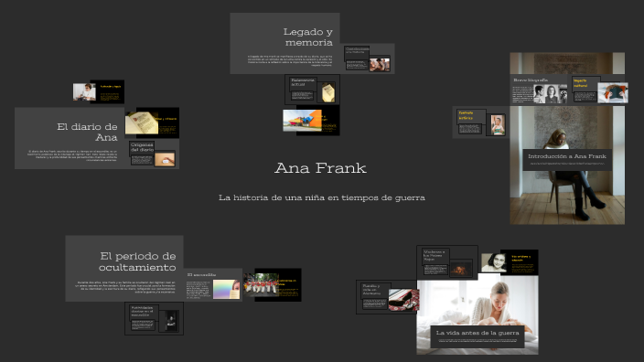
Task: Open the subtopic with the girl portrait photo
Action: coord(510,262)
